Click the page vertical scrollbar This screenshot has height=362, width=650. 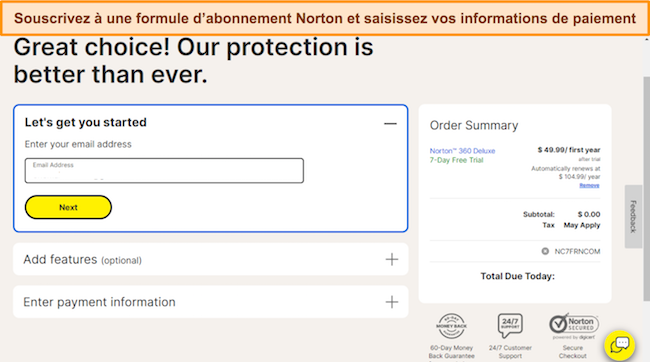click(646, 189)
